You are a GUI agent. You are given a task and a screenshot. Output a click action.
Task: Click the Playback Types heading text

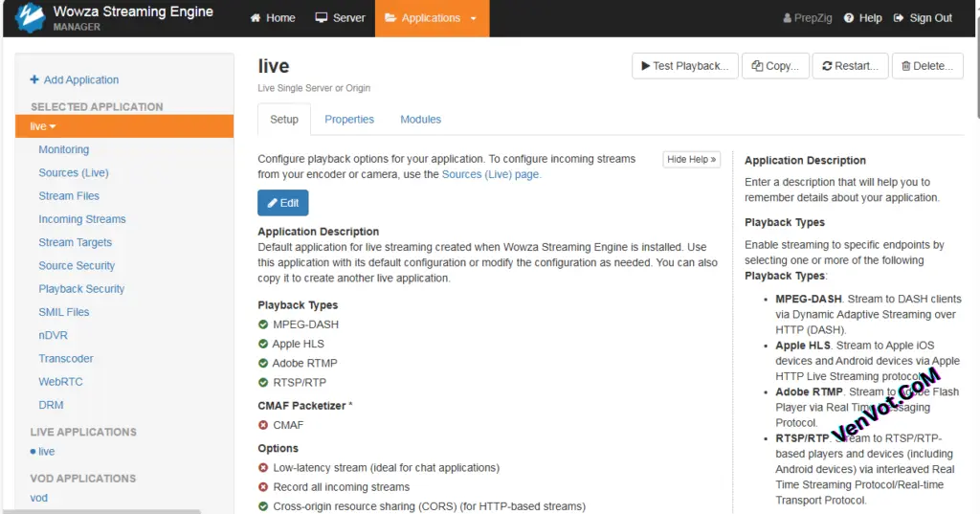click(298, 305)
